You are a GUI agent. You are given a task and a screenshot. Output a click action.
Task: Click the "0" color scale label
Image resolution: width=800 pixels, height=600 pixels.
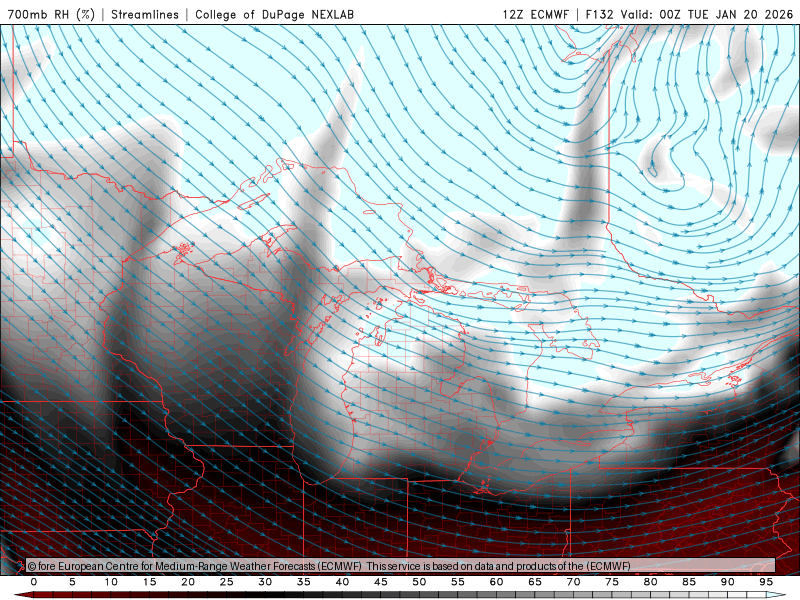34,582
